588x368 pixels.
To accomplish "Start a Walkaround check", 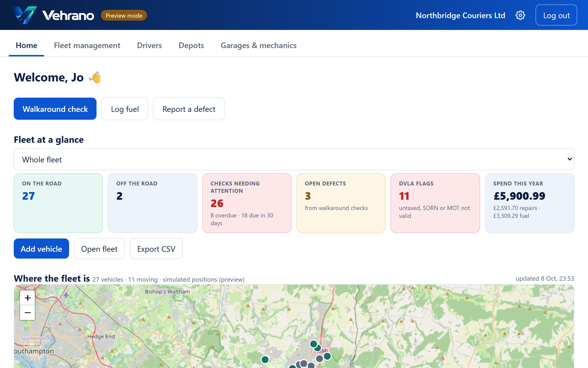I will tap(55, 109).
